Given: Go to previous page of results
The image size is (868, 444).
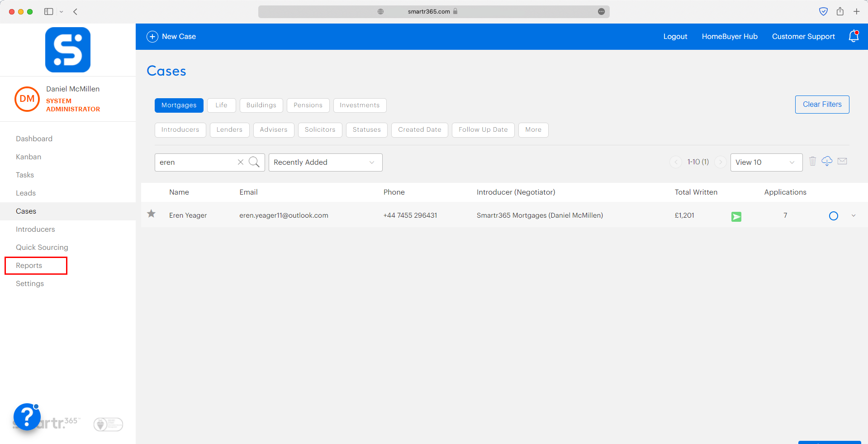Looking at the screenshot, I should click(676, 162).
